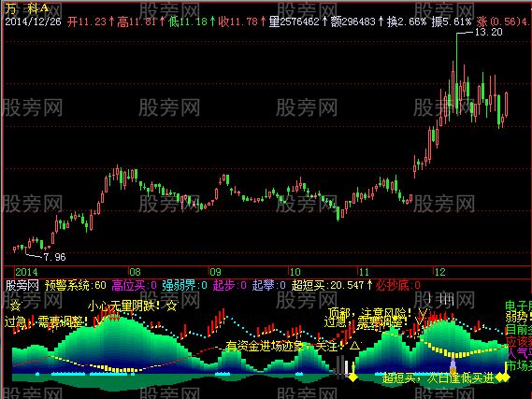
Task: Click the stock name 万科A title
Action: [27, 7]
